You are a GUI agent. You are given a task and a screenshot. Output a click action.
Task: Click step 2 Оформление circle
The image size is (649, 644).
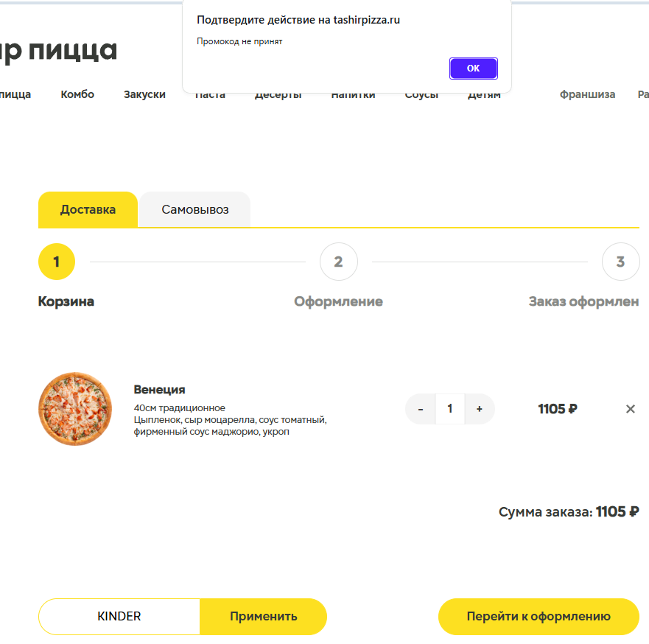click(338, 262)
